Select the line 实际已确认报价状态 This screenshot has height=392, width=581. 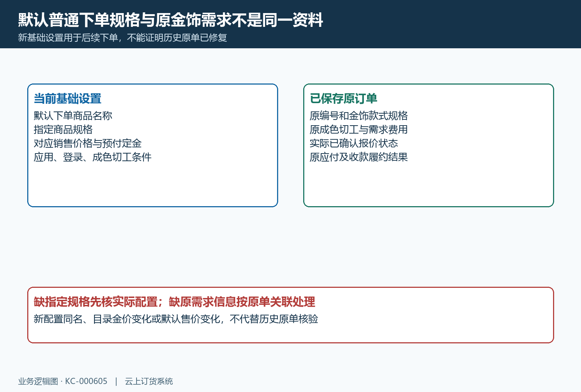[354, 143]
